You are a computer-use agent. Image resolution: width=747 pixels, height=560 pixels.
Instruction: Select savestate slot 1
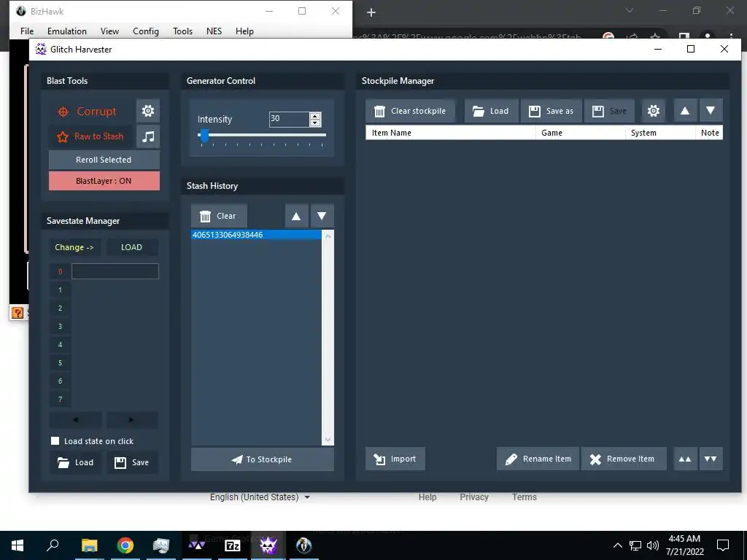tap(60, 290)
